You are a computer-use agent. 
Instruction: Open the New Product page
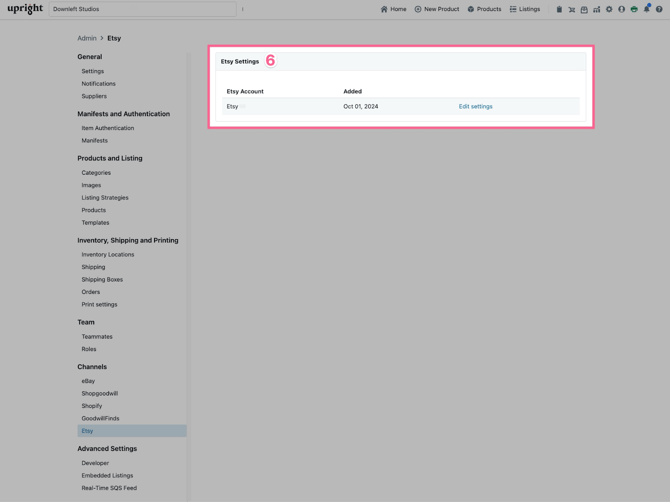pos(437,9)
